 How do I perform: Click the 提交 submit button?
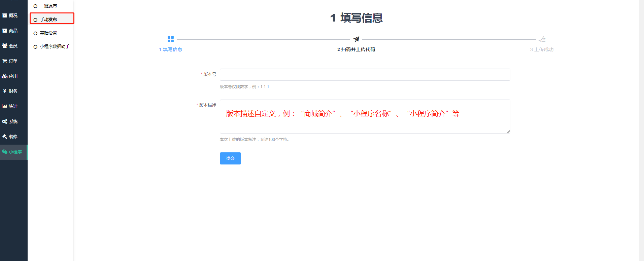(230, 158)
